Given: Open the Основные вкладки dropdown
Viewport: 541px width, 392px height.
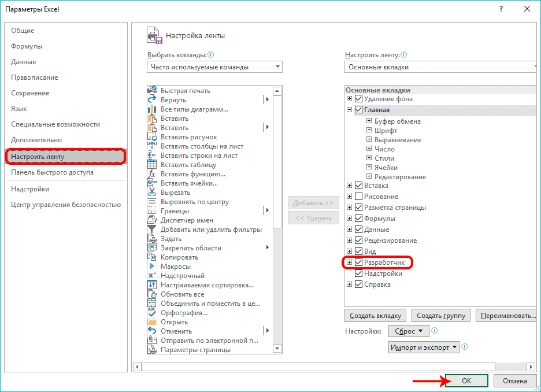Looking at the screenshot, I should (x=440, y=67).
